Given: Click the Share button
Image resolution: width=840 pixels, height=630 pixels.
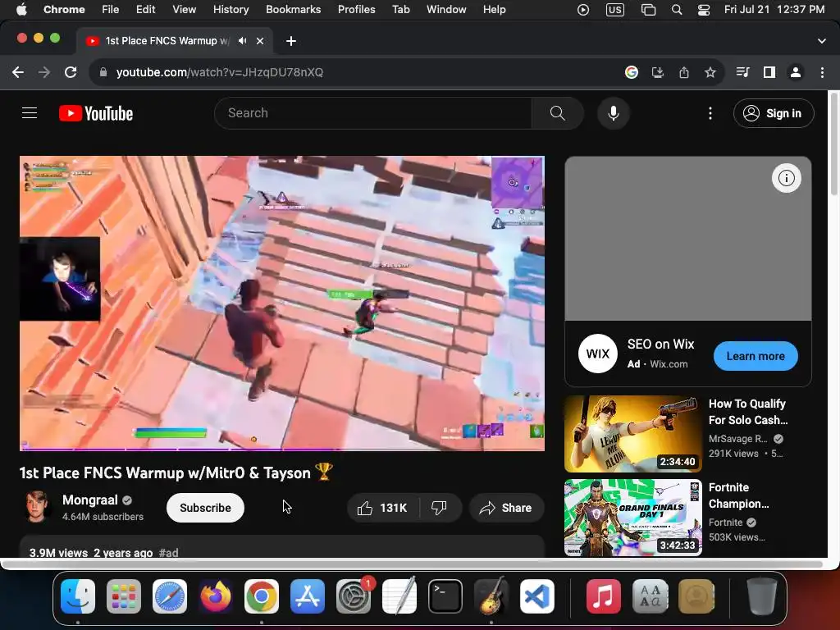Looking at the screenshot, I should click(x=506, y=508).
